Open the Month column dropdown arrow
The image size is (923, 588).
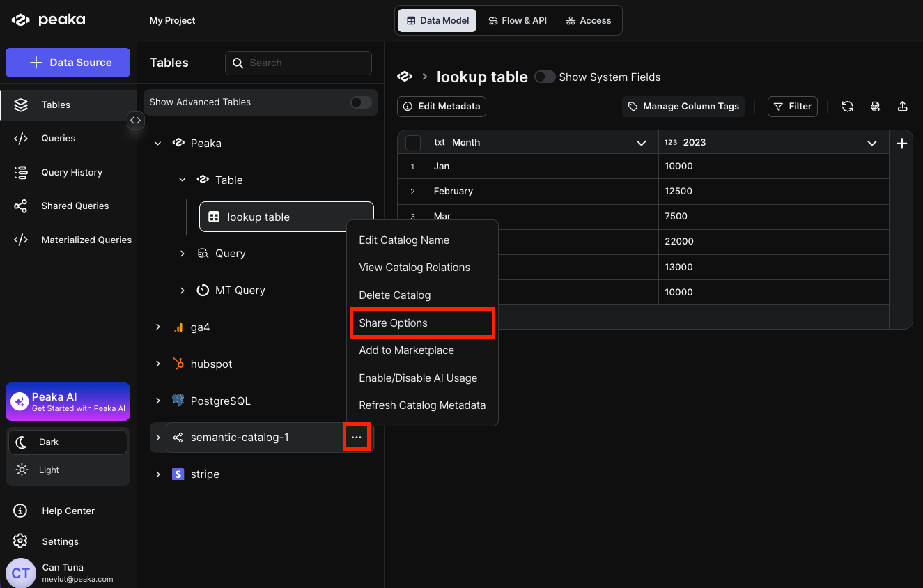[x=641, y=143]
